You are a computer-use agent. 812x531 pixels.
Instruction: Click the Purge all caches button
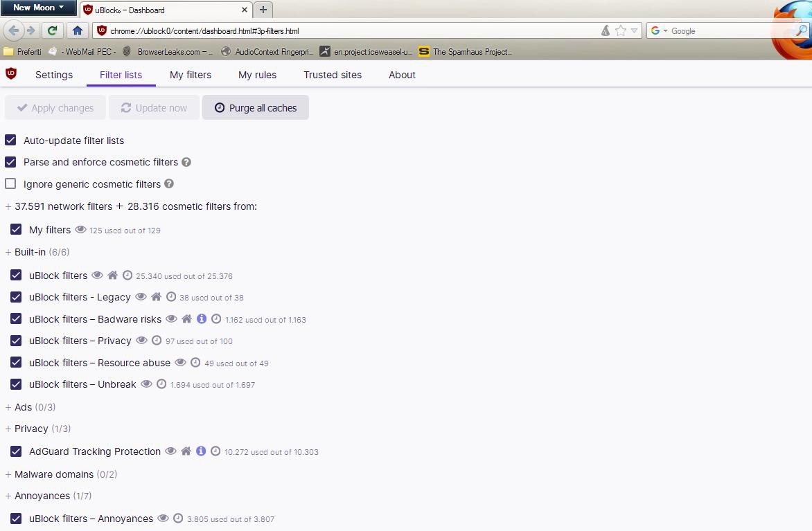click(x=256, y=107)
